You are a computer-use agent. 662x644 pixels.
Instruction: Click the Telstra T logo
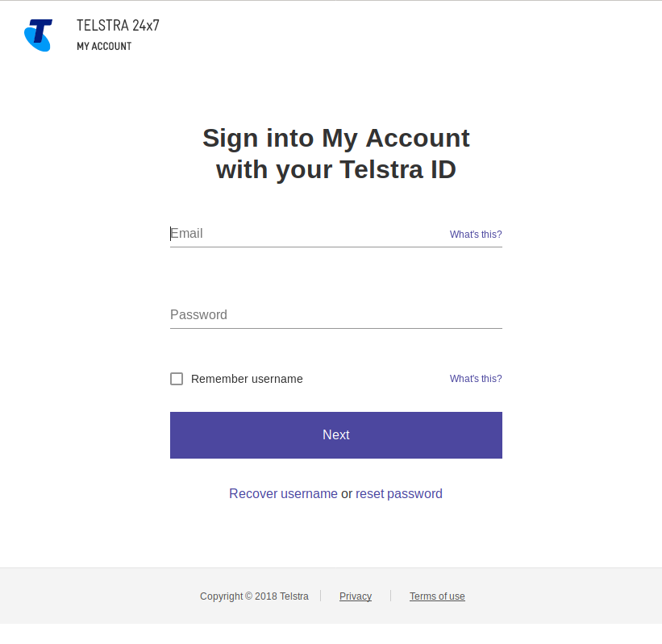pyautogui.click(x=38, y=35)
